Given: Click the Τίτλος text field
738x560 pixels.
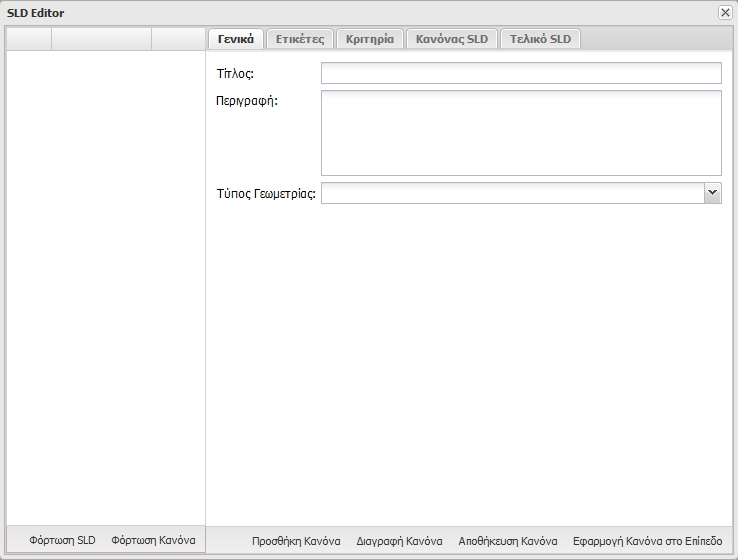Looking at the screenshot, I should [x=520, y=73].
